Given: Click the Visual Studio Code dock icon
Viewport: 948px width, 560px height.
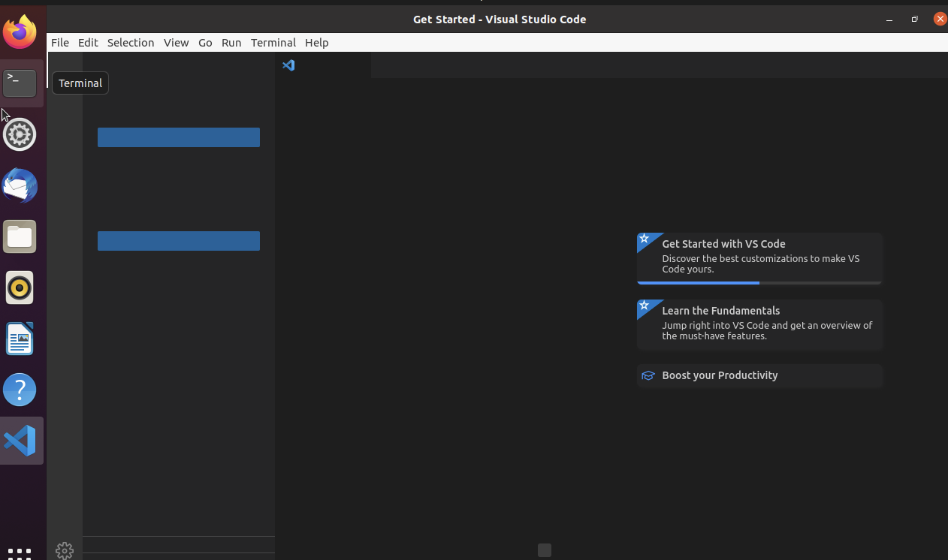Looking at the screenshot, I should click(20, 441).
